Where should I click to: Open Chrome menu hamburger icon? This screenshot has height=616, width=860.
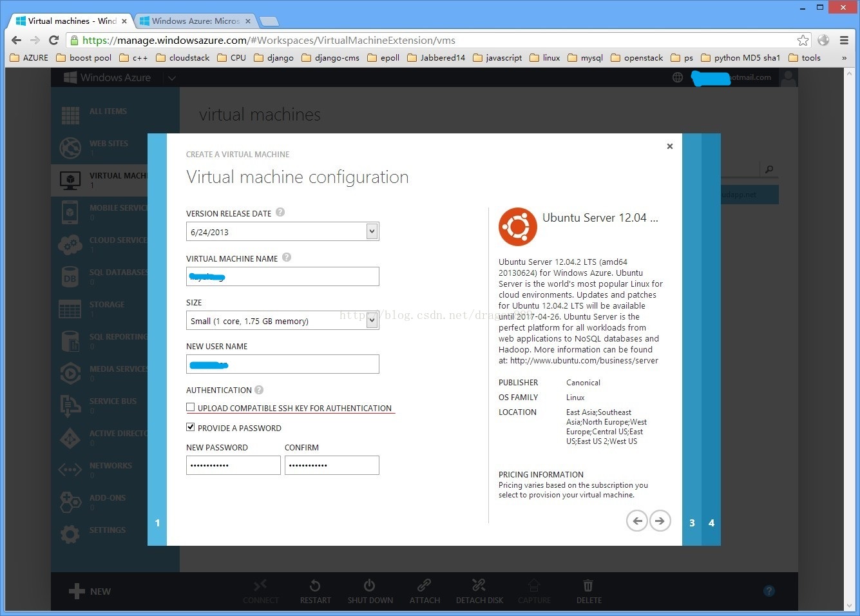844,41
